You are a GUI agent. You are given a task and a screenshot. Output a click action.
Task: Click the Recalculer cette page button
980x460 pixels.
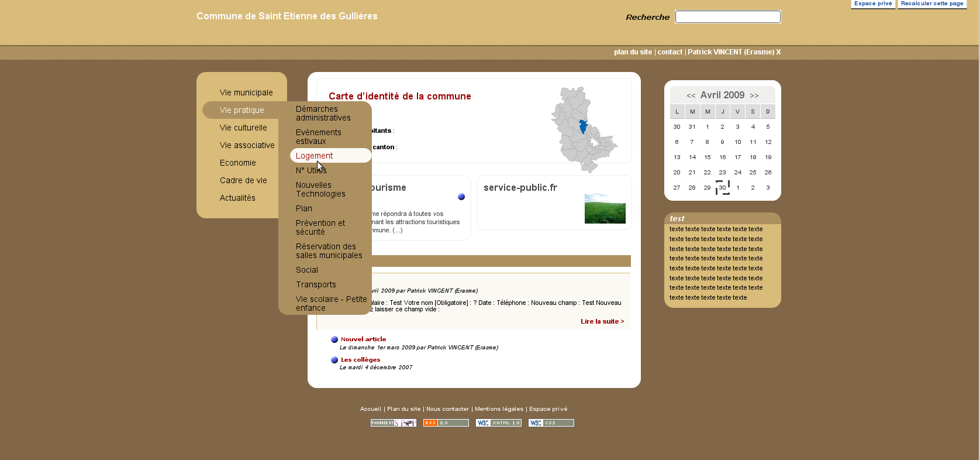click(x=931, y=4)
